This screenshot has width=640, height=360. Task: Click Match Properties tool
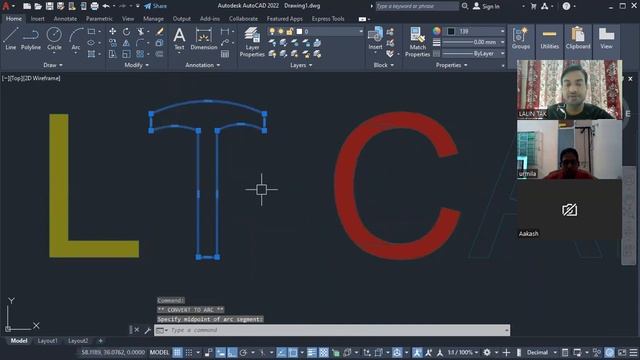tap(417, 42)
